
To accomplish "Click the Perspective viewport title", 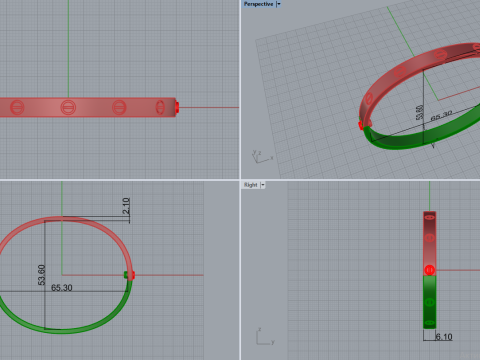I will point(258,4).
